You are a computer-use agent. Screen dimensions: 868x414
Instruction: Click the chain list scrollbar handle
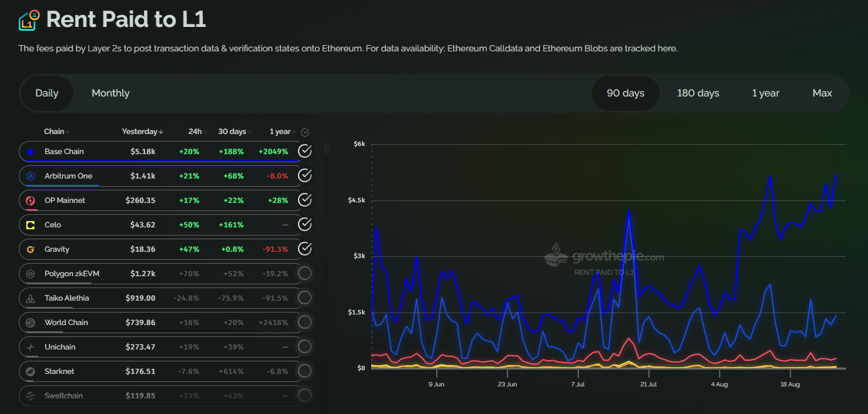point(326,148)
